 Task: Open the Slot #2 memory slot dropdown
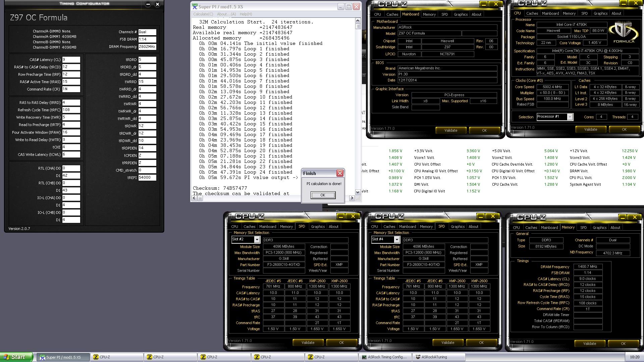point(257,239)
